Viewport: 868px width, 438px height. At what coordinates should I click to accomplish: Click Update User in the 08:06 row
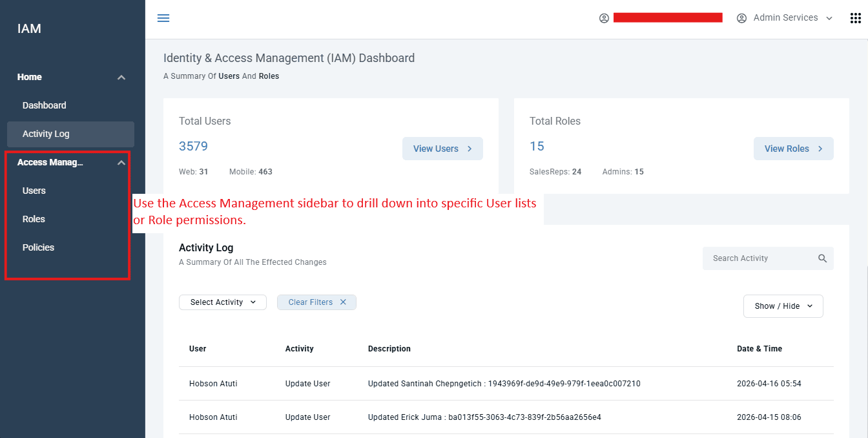click(x=308, y=417)
